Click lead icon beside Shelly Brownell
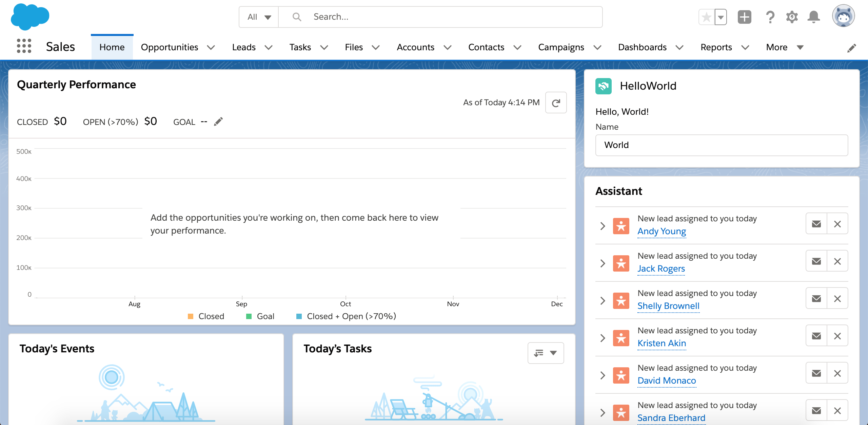Image resolution: width=868 pixels, height=425 pixels. tap(621, 301)
